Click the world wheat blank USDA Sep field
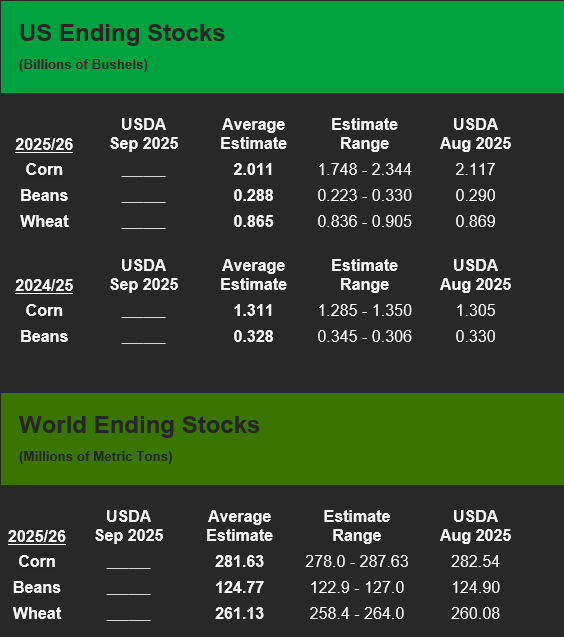Viewport: 564px width, 637px height. point(129,614)
